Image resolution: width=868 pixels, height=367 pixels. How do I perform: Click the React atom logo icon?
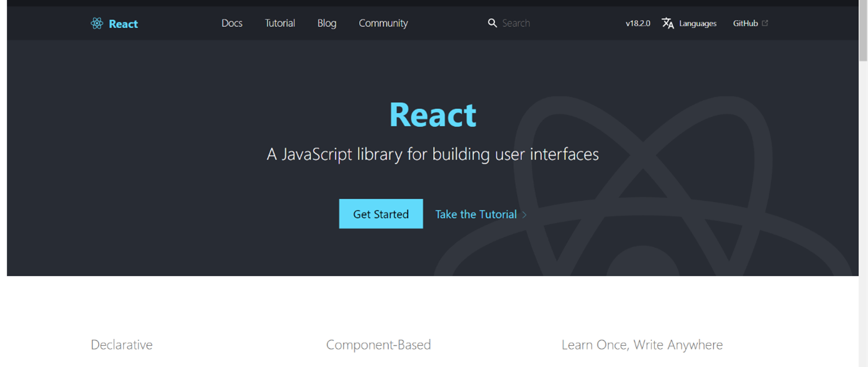pyautogui.click(x=97, y=24)
